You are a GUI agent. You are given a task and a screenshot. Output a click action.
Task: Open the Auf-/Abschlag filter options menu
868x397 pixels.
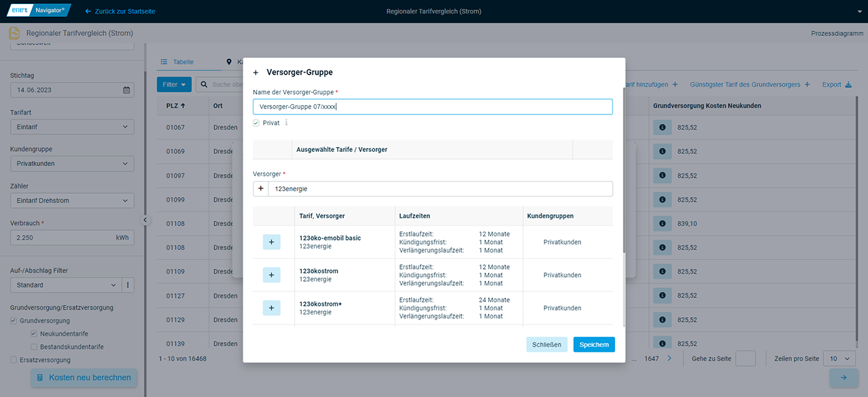(127, 285)
